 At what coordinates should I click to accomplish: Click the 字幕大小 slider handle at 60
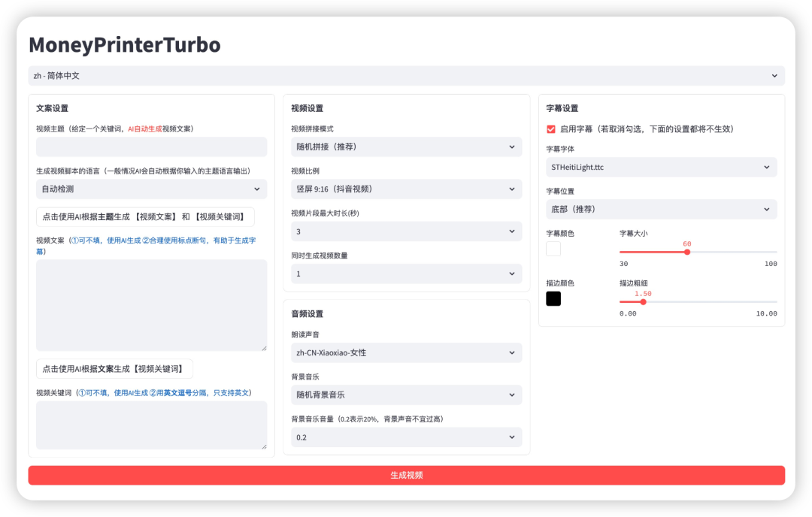[x=687, y=252]
